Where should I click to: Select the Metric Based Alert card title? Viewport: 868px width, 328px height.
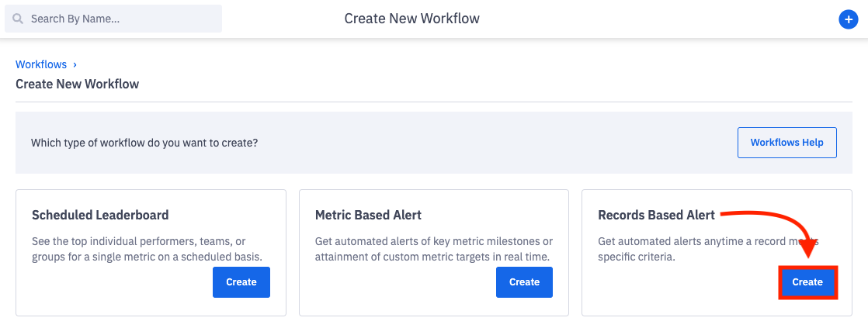(368, 215)
